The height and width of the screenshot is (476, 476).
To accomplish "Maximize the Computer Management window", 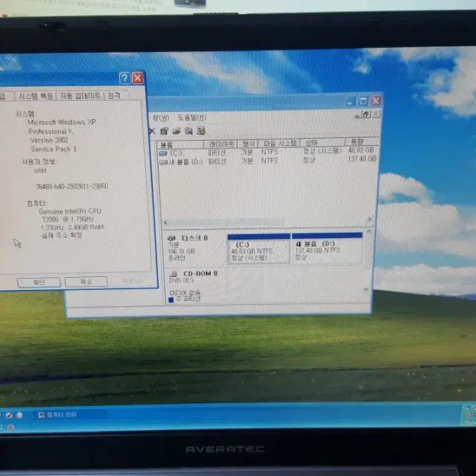I will coord(362,101).
